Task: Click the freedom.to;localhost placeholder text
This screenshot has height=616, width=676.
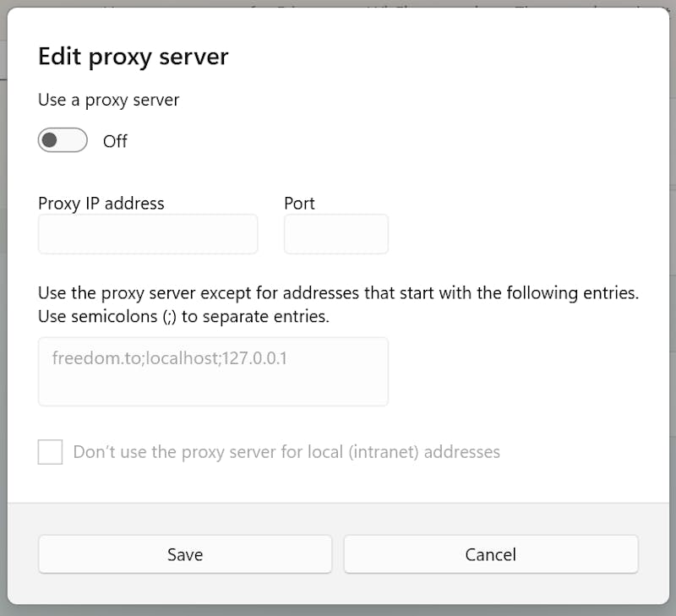Action: tap(170, 358)
